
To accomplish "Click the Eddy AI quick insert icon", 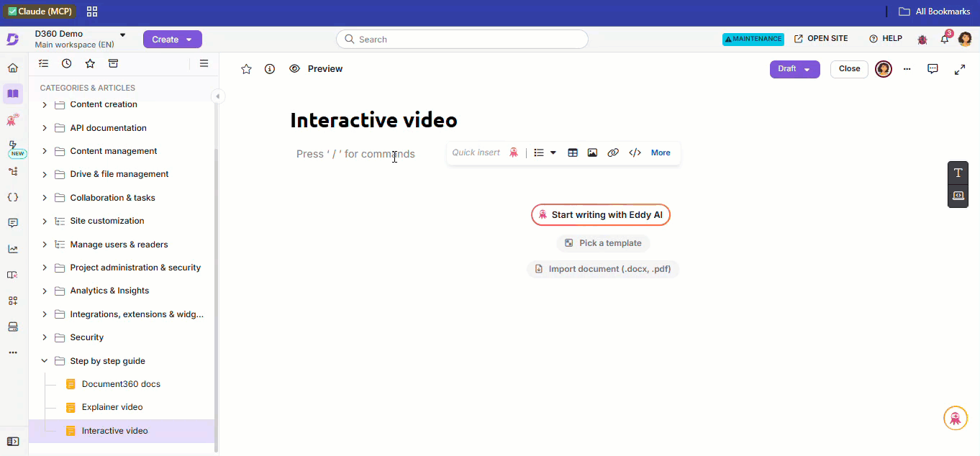I will coord(514,152).
